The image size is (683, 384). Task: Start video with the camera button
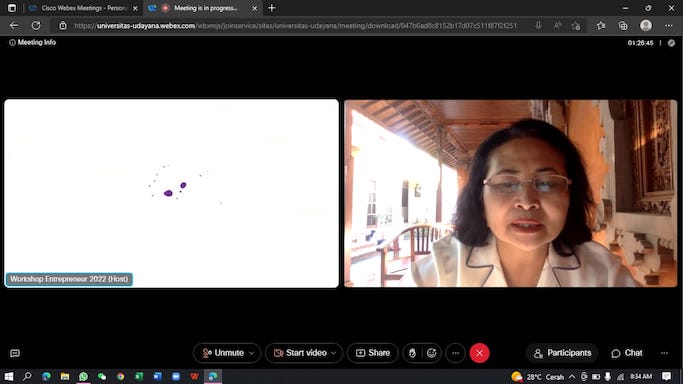[x=300, y=353]
